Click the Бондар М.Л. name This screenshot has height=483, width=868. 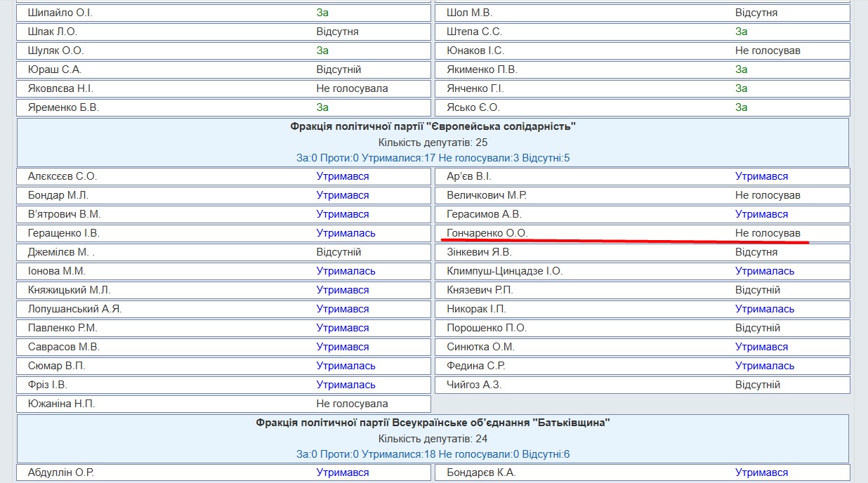(58, 195)
